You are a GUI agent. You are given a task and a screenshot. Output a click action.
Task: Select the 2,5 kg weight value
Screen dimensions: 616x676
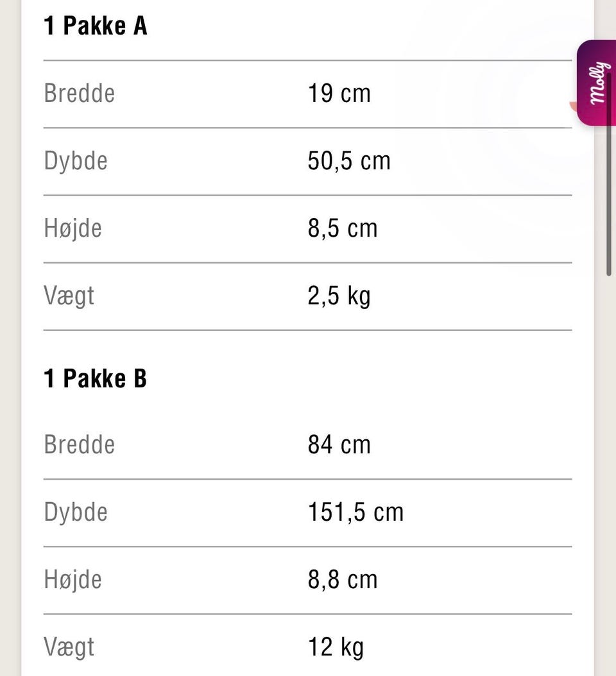(339, 296)
